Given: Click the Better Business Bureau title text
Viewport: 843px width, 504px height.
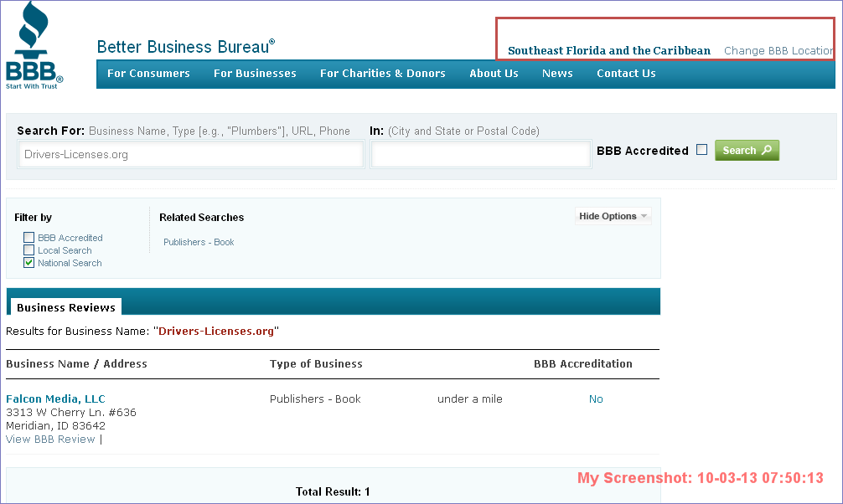Looking at the screenshot, I should tap(185, 47).
